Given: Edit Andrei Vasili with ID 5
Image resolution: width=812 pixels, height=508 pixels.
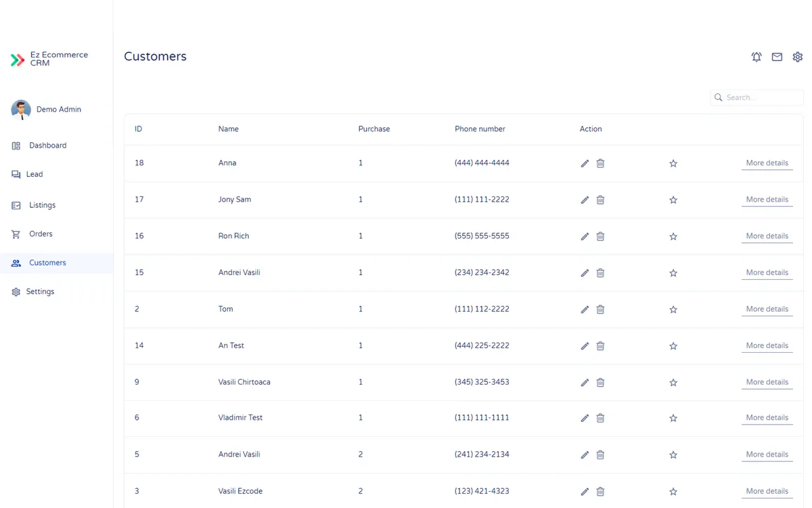Looking at the screenshot, I should click(x=585, y=454).
